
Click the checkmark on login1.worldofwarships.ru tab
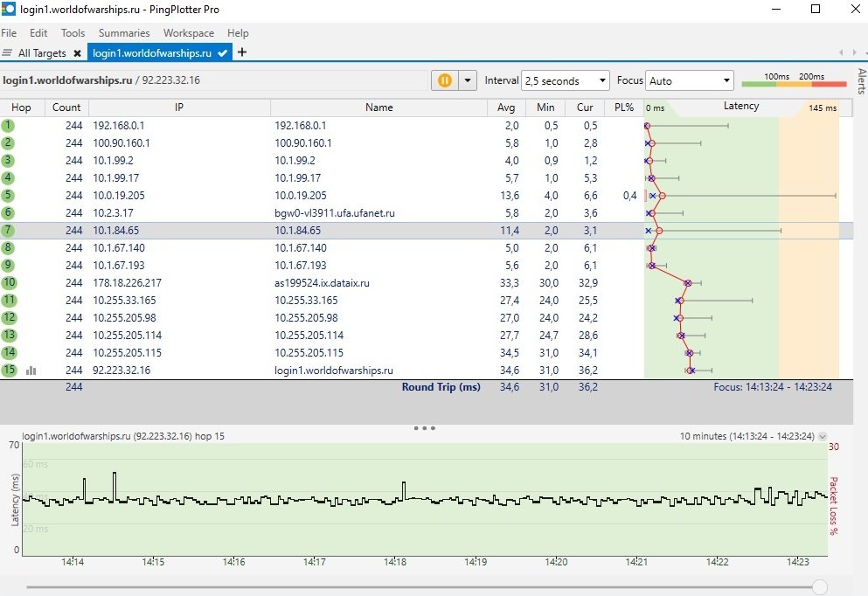[223, 53]
